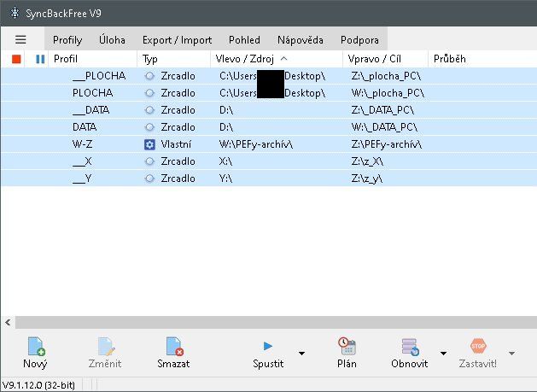Click destination Z:\_plocha_PC\ cell

click(x=386, y=76)
